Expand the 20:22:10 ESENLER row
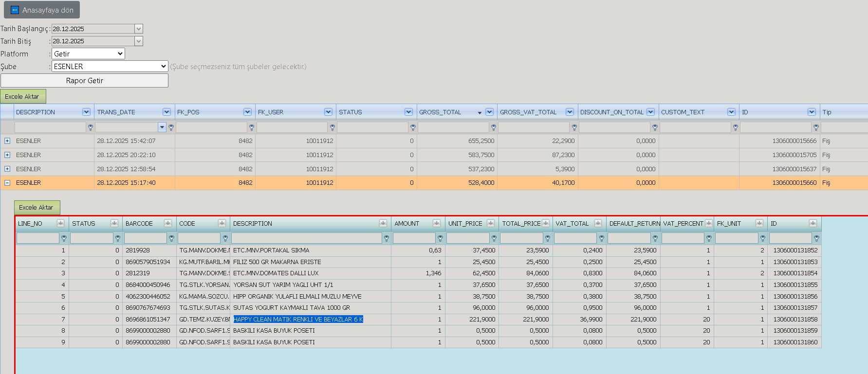This screenshot has height=374, width=868. point(7,155)
